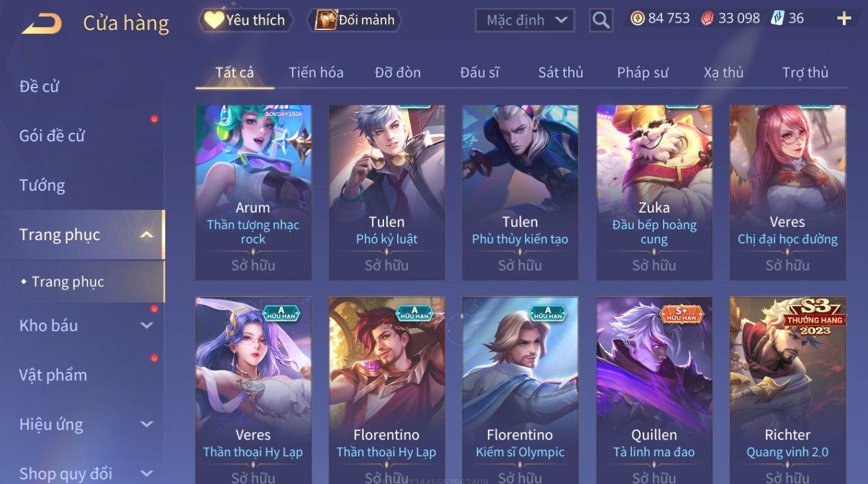
Task: Click the back arrow icon
Action: tap(41, 23)
